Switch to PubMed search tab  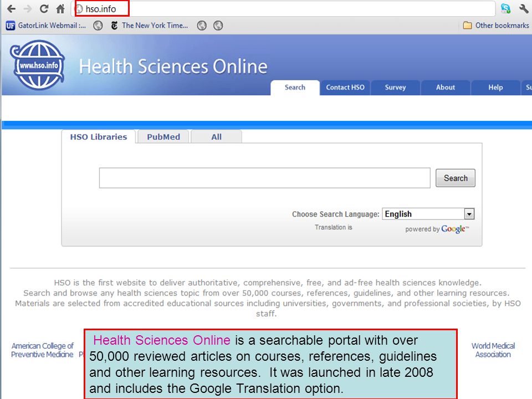[x=163, y=137]
